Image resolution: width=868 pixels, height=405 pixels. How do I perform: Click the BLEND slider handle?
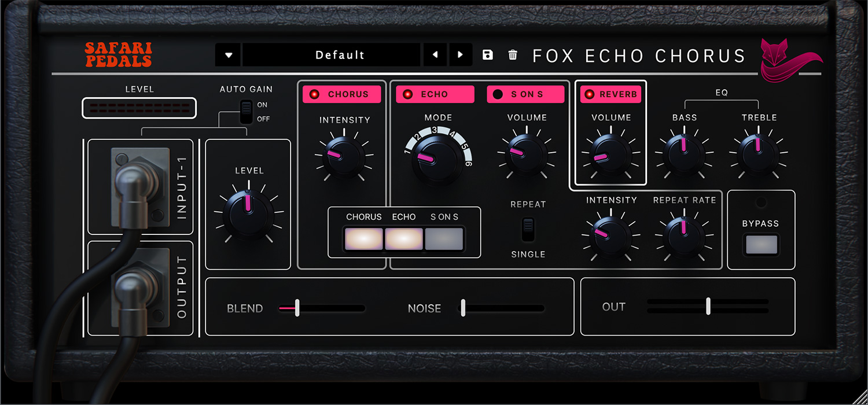pos(297,308)
